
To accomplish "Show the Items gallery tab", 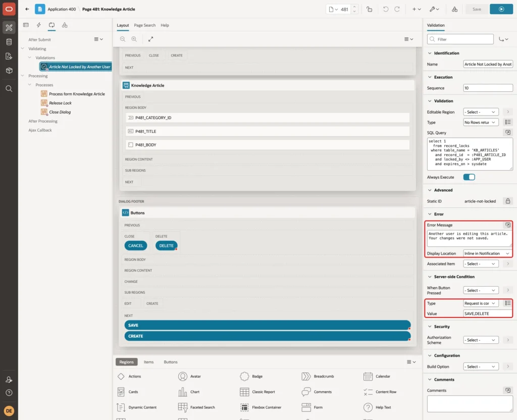I will point(149,362).
